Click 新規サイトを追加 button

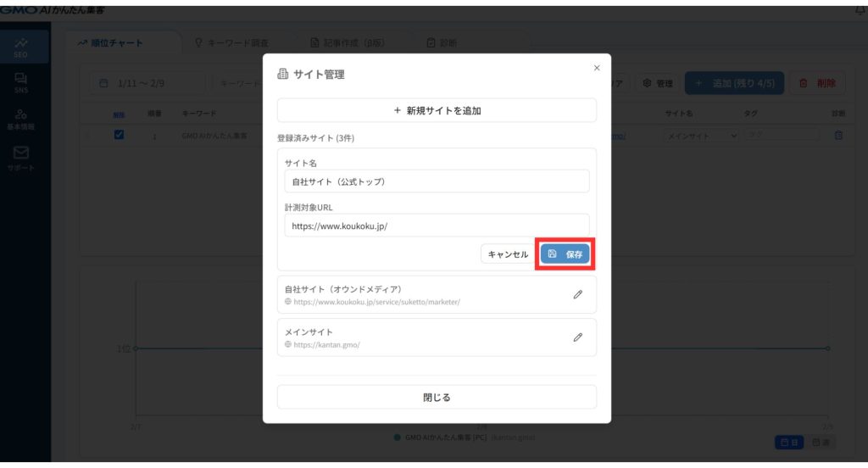437,110
